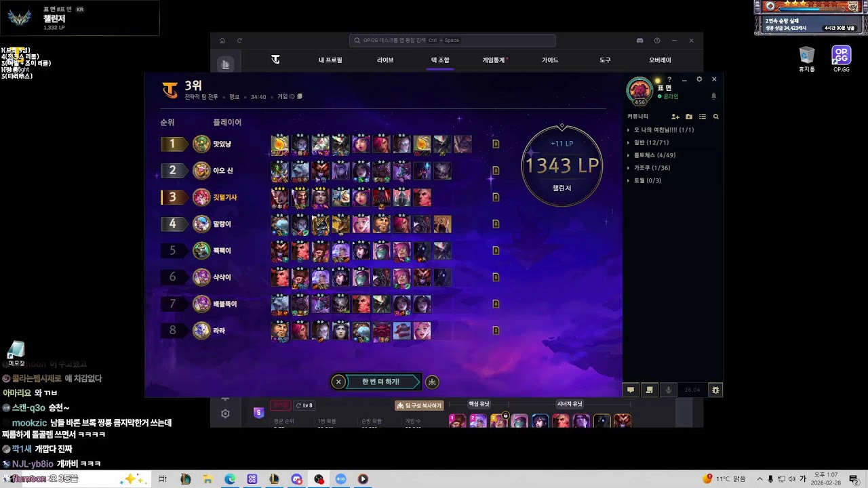Open the Windows notification center
This screenshot has height=488, width=868.
pos(854,479)
